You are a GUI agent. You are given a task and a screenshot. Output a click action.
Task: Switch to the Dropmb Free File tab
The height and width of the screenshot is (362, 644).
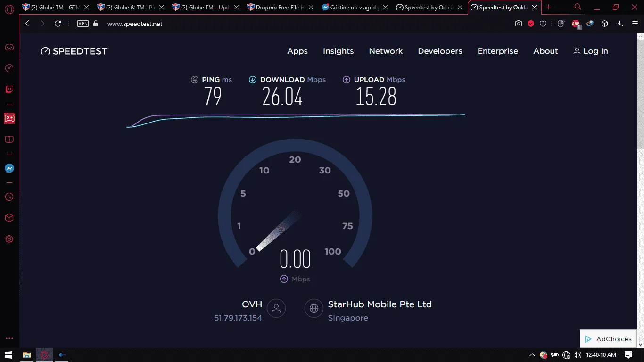(x=281, y=8)
